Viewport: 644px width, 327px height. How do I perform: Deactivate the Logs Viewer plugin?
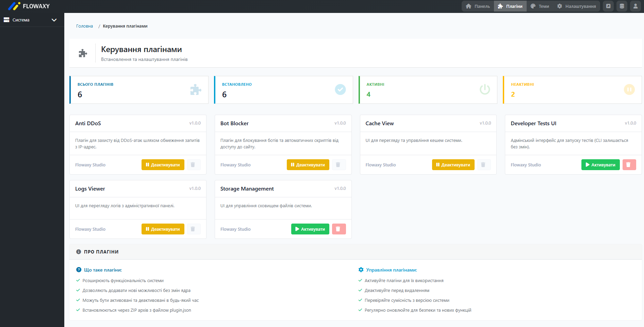pyautogui.click(x=163, y=229)
